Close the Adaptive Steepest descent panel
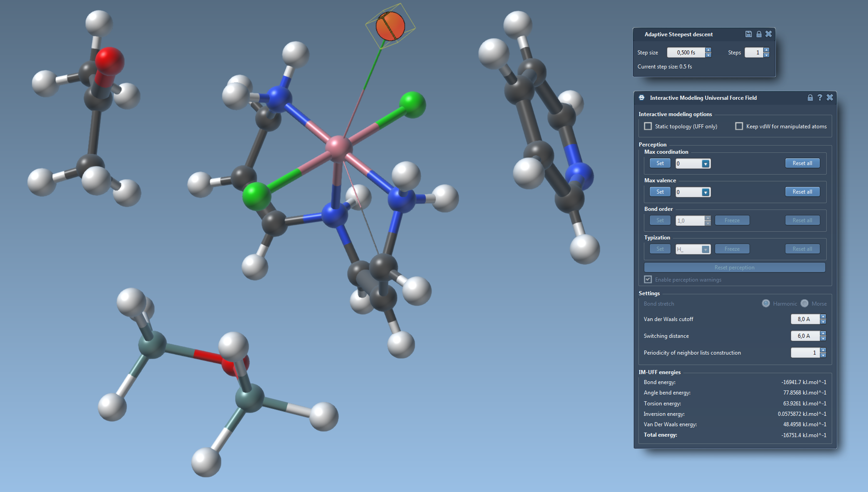This screenshot has width=868, height=492. pos(769,34)
